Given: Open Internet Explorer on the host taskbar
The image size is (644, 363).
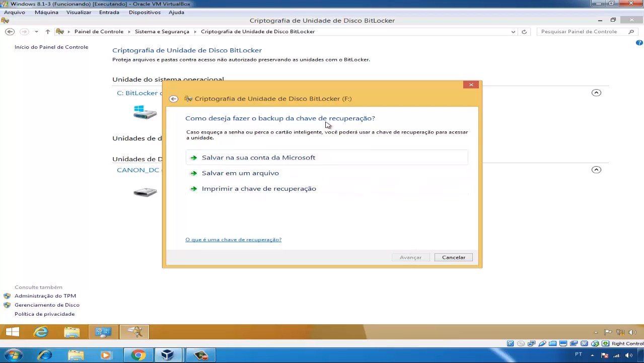Looking at the screenshot, I should (x=45, y=355).
